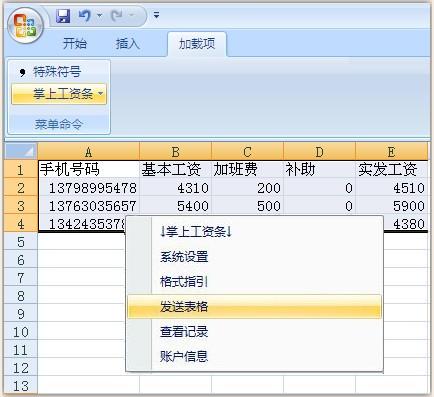This screenshot has width=434, height=397.
Task: Select 发送表格 in the dropdown menu
Action: pyautogui.click(x=254, y=307)
